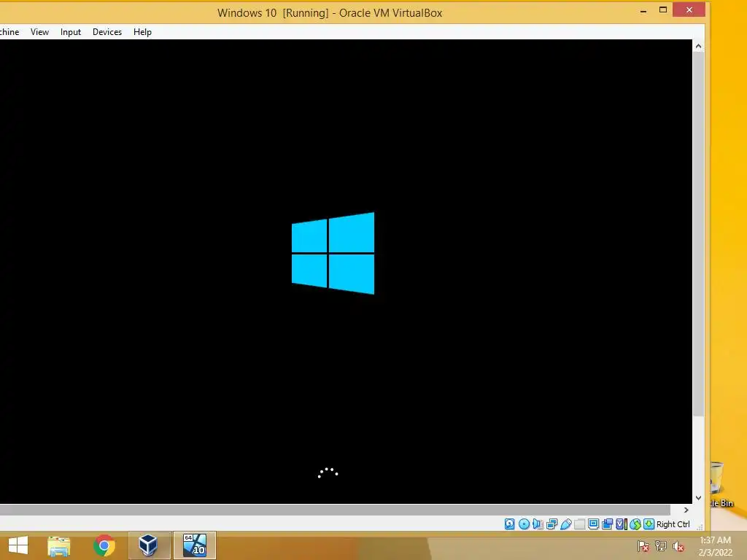Open the Windows Start button
Viewport: 747px width, 560px height.
point(18,545)
